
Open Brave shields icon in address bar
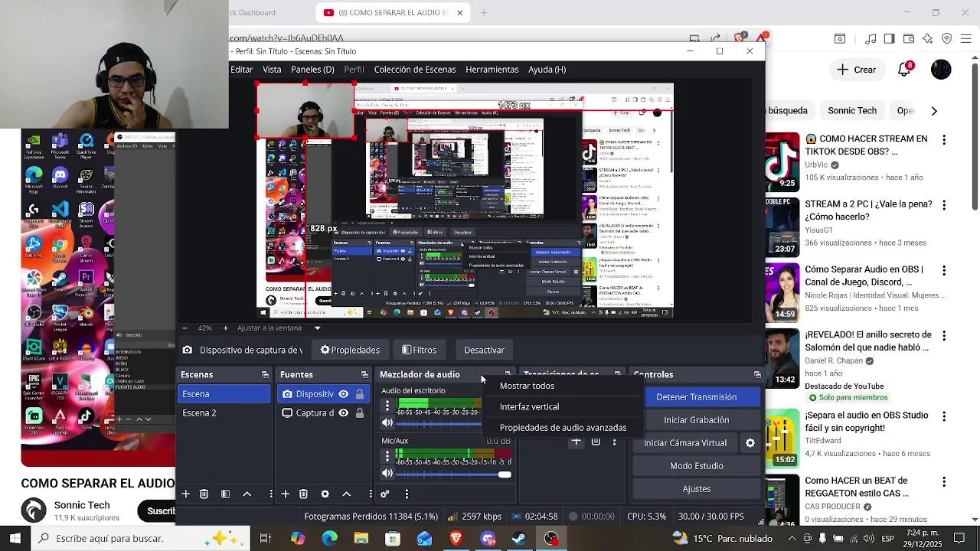[740, 37]
